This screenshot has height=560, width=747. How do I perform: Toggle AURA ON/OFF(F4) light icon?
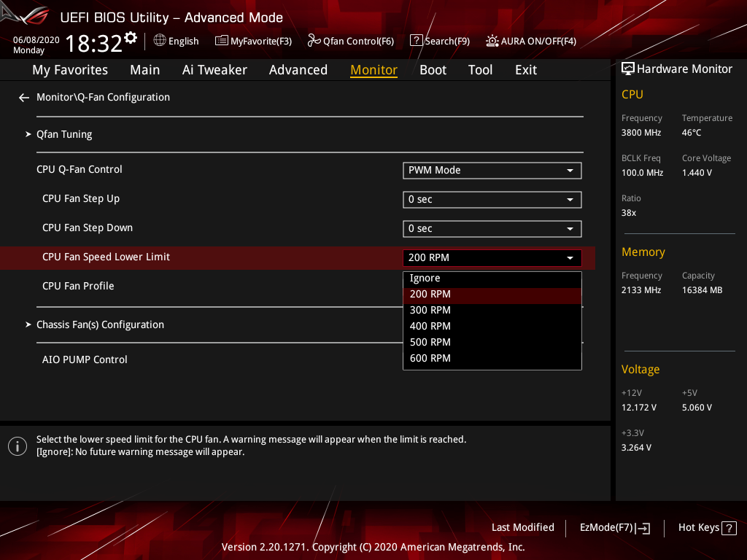(492, 41)
